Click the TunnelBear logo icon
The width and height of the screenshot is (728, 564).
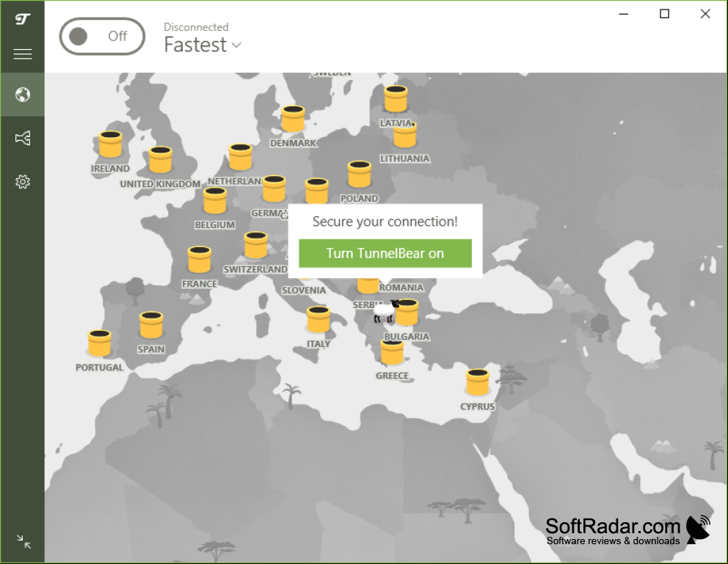point(22,19)
